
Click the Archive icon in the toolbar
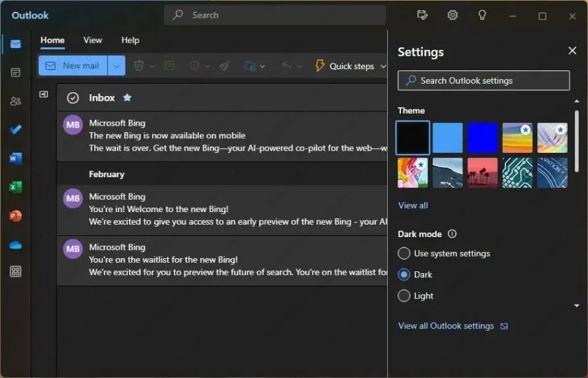pyautogui.click(x=169, y=66)
